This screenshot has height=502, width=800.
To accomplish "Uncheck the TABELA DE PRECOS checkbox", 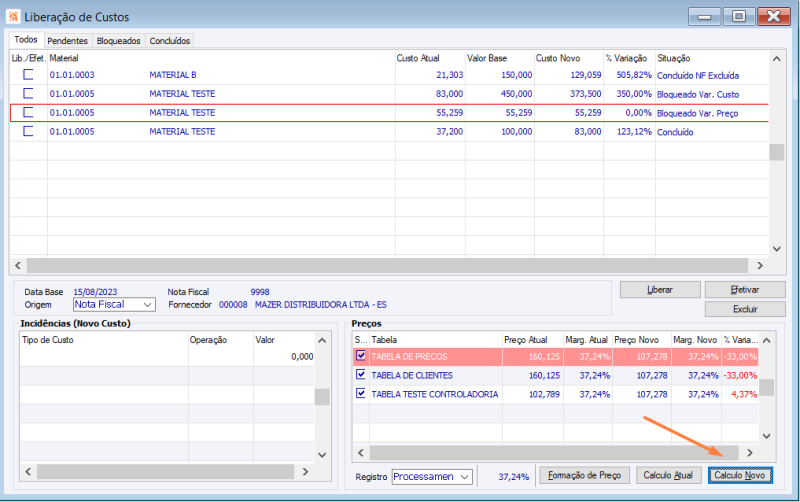I will point(361,356).
